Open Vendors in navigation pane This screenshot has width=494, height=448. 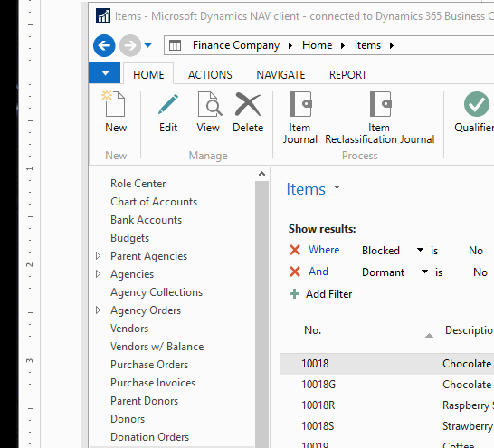pos(129,329)
